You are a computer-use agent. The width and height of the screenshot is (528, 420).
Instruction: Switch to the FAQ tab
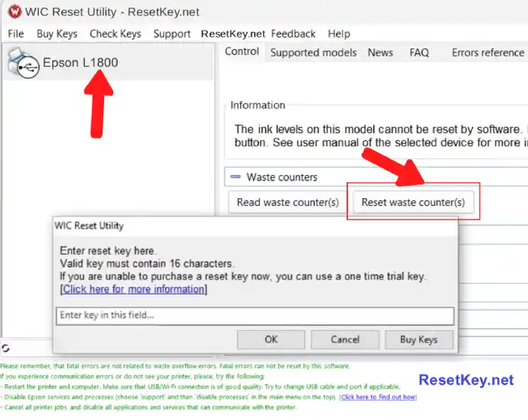tap(419, 53)
